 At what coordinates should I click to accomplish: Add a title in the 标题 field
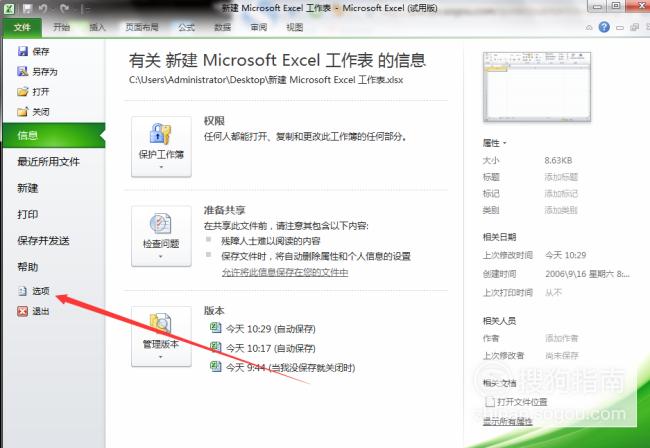[561, 177]
